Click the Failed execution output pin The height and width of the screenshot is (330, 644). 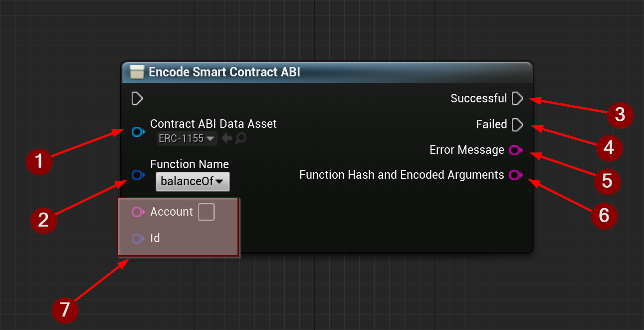(x=517, y=125)
